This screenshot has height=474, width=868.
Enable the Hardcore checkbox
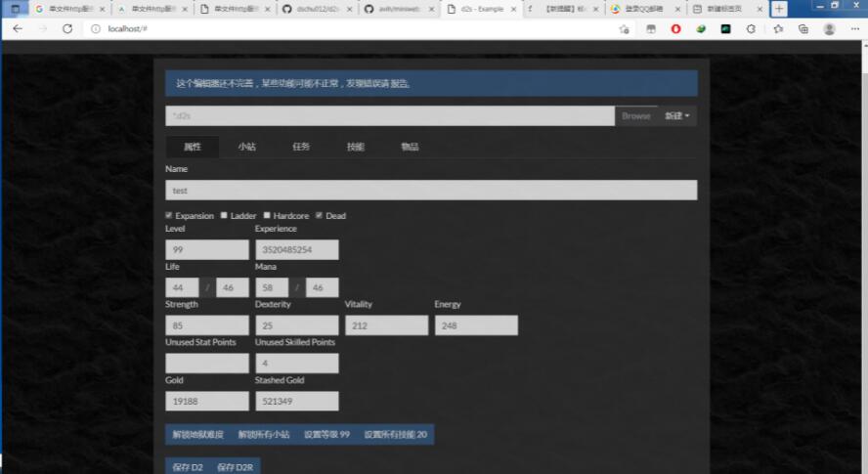pos(267,215)
